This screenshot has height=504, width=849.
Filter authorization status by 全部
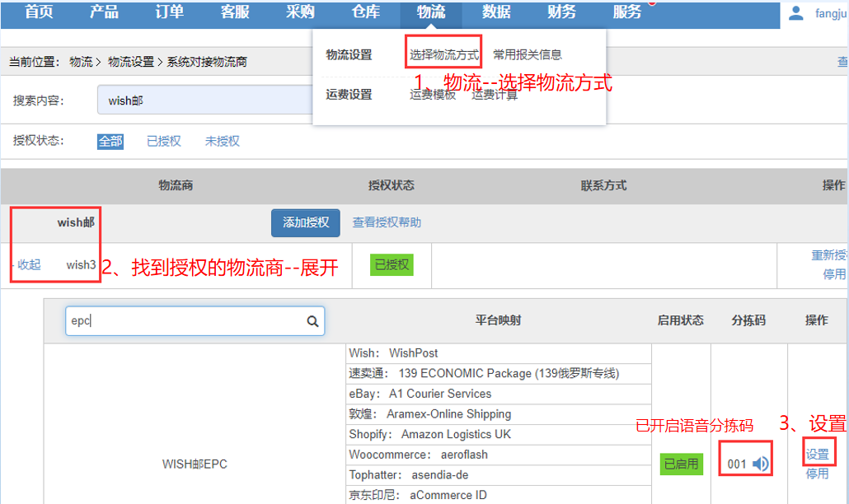tap(110, 141)
